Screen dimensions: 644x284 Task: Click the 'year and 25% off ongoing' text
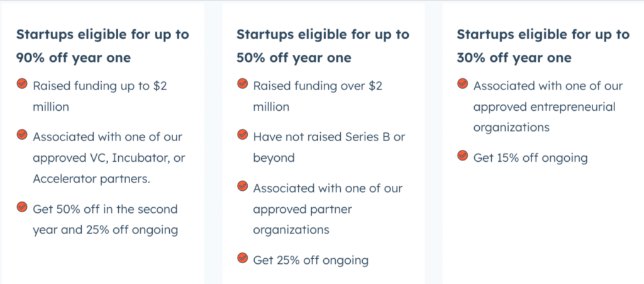pos(105,230)
